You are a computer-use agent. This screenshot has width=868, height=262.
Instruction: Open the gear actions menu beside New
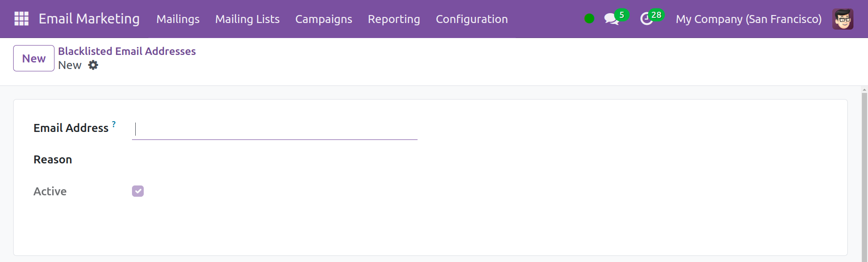point(93,65)
